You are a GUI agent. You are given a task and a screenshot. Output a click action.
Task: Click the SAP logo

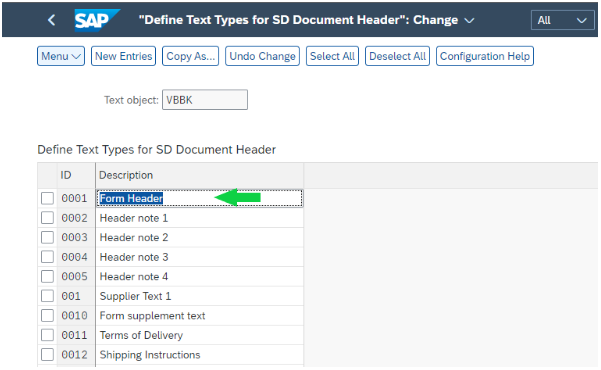click(96, 20)
